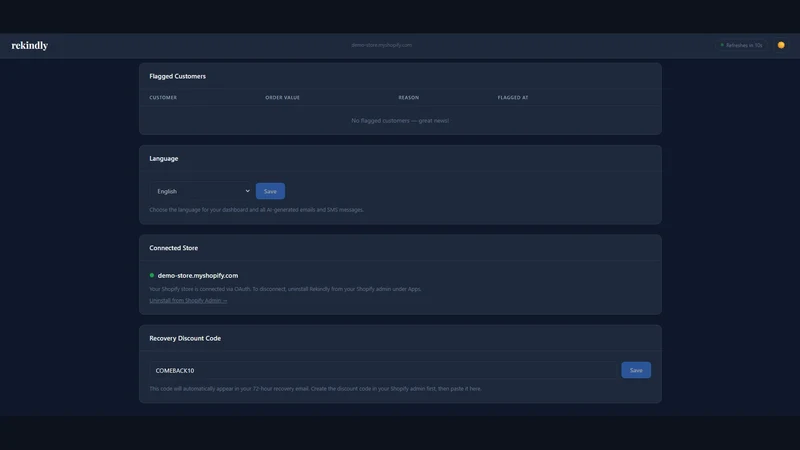Click the CUSTOMER column header

tap(163, 97)
